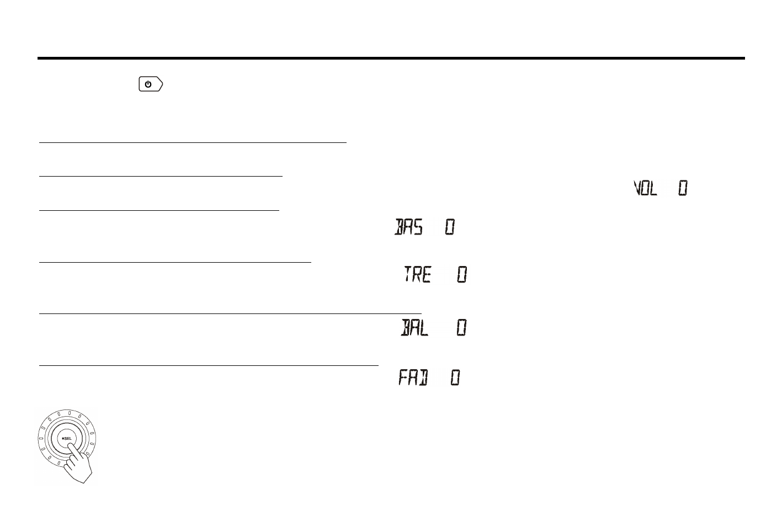Click the TRE display label
The height and width of the screenshot is (532, 782).
tap(417, 274)
